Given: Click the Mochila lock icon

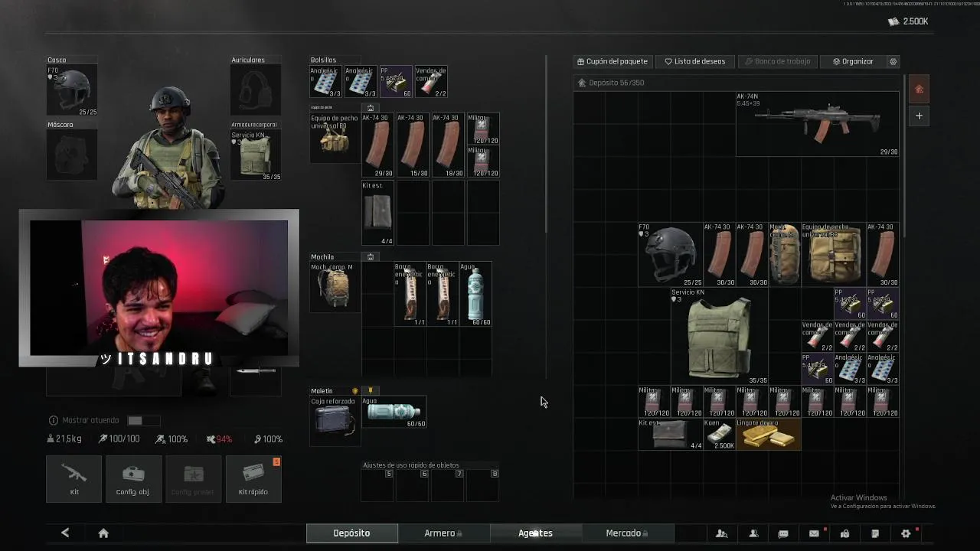Looking at the screenshot, I should point(371,257).
